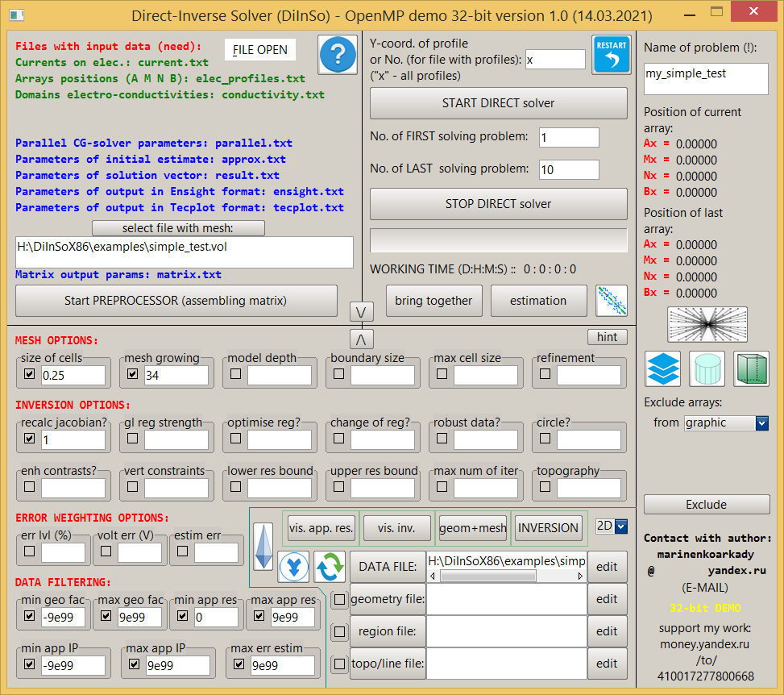Enable the model depth checkbox

tap(235, 374)
